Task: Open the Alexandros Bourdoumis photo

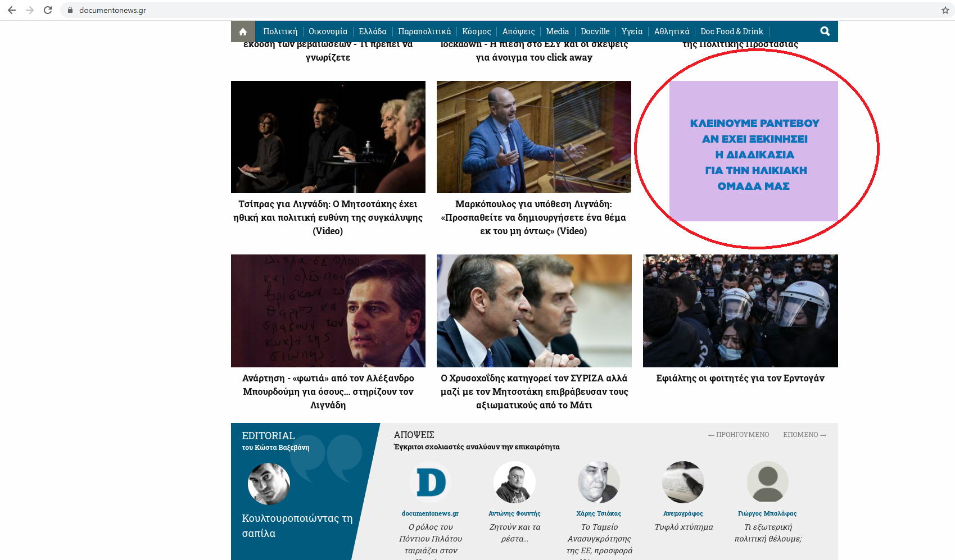Action: [328, 311]
